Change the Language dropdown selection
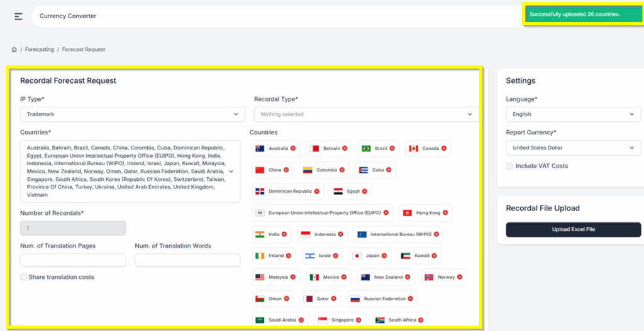Viewport: 644px width, 331px height. (573, 114)
